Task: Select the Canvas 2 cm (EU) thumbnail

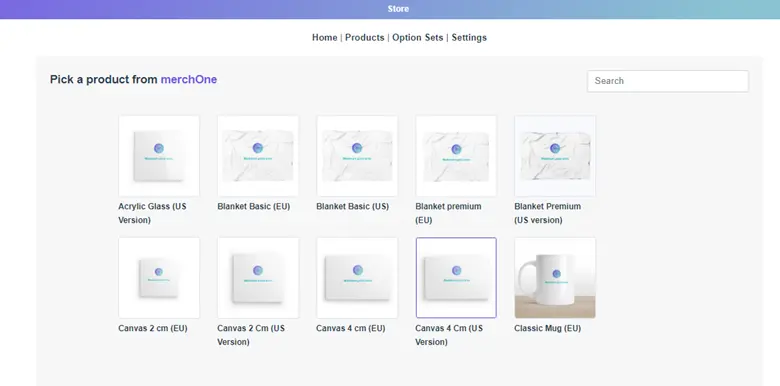Action: point(159,278)
